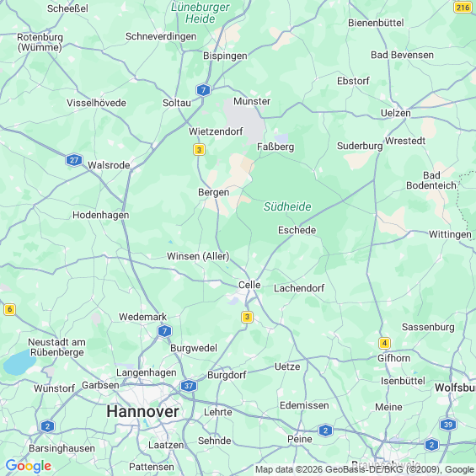Screen dimensions: 476x476
Task: Click the Munster town label
Action: click(x=252, y=101)
